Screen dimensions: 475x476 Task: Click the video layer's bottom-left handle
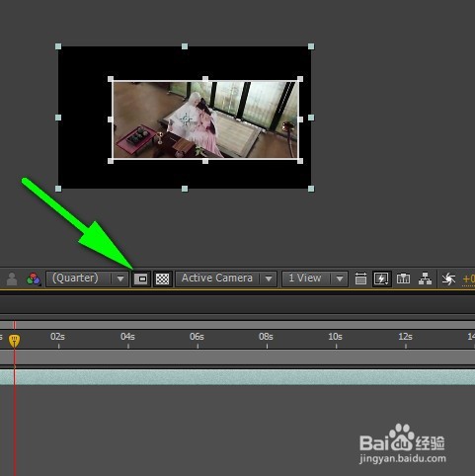(x=111, y=161)
